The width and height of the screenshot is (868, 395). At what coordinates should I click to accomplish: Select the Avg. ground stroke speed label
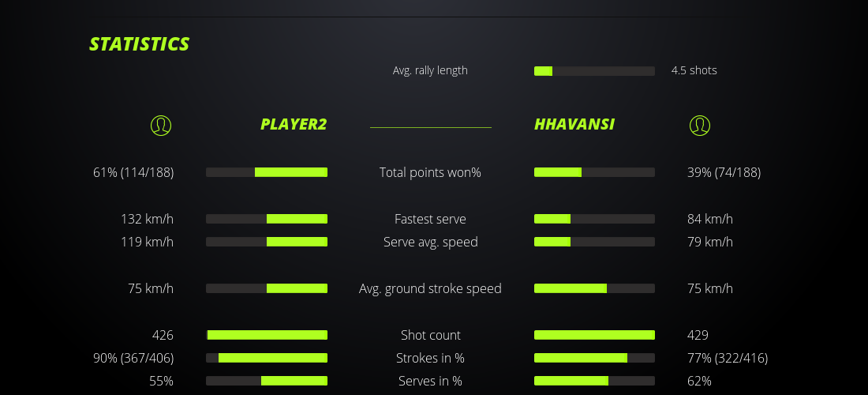[430, 288]
